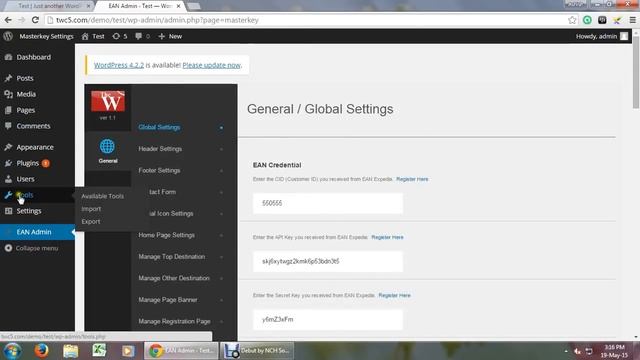Open Pages in the sidebar
The width and height of the screenshot is (640, 360).
(x=25, y=110)
